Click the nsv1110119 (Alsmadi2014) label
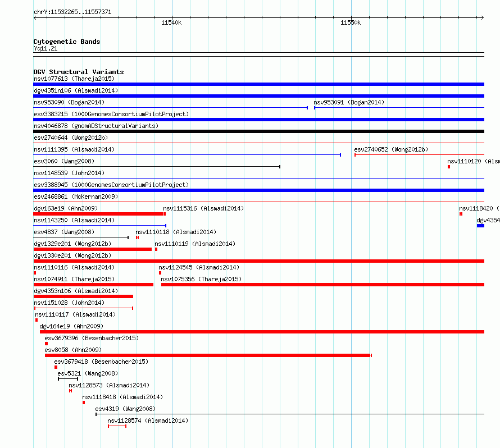The image size is (500, 448). pyautogui.click(x=195, y=244)
